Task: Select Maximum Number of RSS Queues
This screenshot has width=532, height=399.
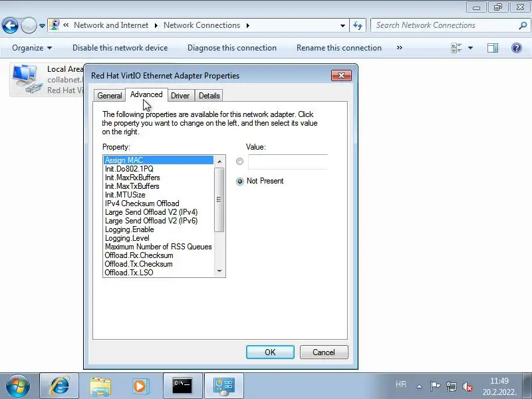Action: coord(158,247)
